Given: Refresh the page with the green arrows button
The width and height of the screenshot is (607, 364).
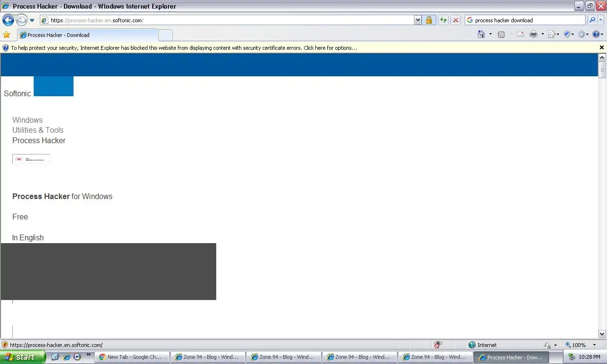Looking at the screenshot, I should pyautogui.click(x=443, y=20).
